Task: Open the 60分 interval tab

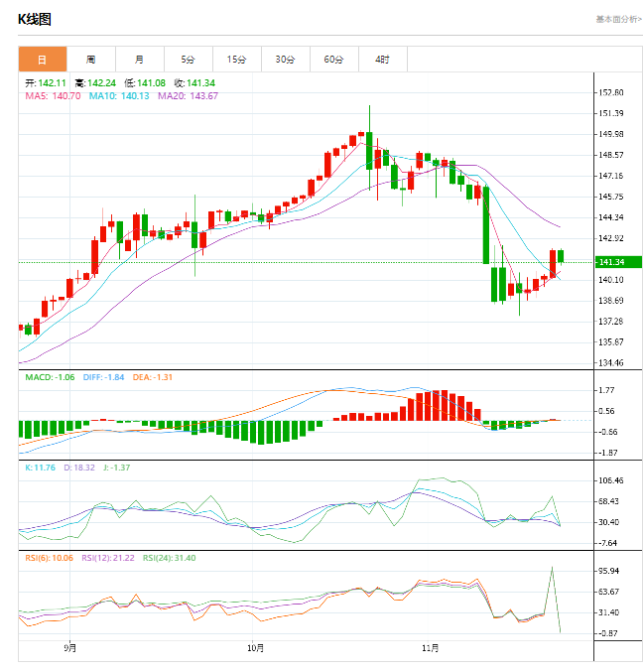Action: click(333, 60)
